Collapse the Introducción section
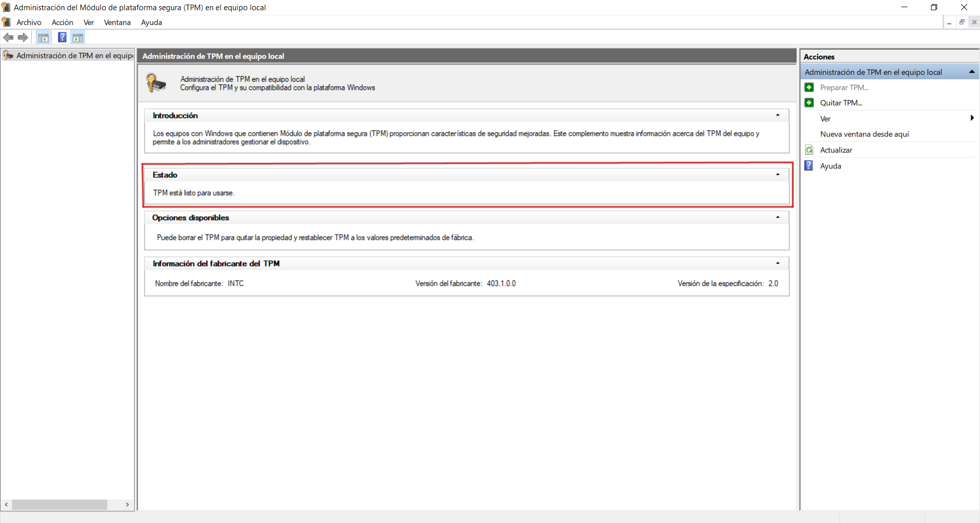Screen dimensions: 980x523 [778, 115]
